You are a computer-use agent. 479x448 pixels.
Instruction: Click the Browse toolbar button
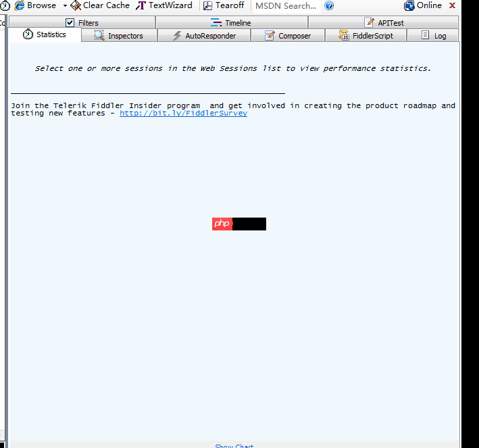[x=35, y=5]
